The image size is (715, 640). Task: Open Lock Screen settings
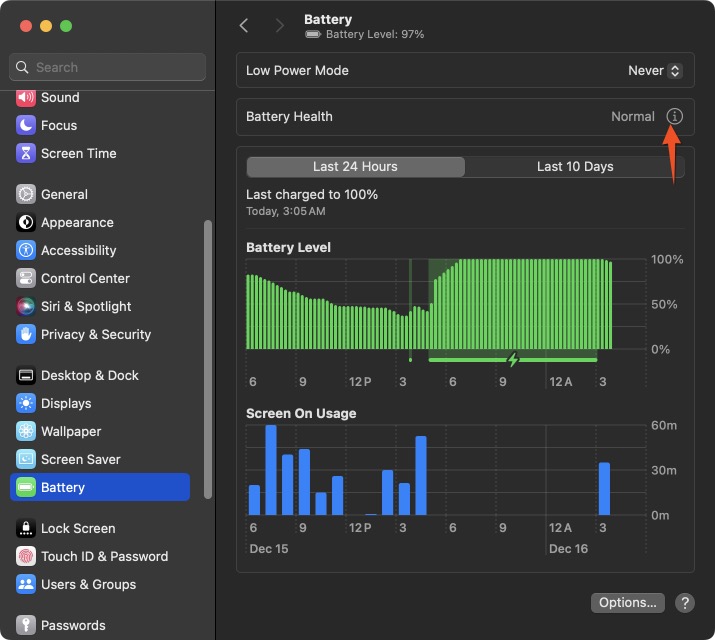click(x=77, y=529)
